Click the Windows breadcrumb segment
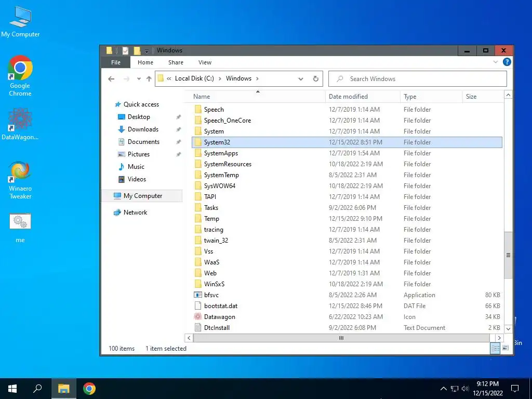This screenshot has height=399, width=532. pyautogui.click(x=238, y=78)
